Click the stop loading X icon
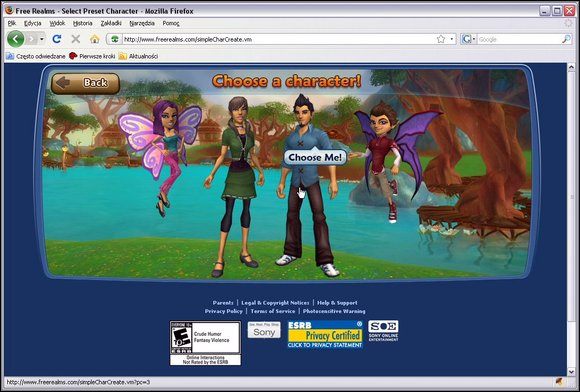 (x=76, y=39)
